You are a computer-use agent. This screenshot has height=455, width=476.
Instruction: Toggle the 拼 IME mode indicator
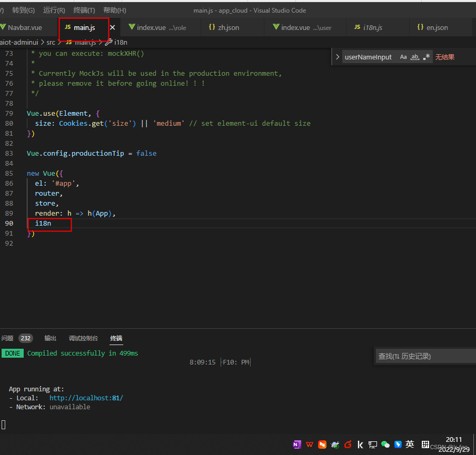coord(425,444)
